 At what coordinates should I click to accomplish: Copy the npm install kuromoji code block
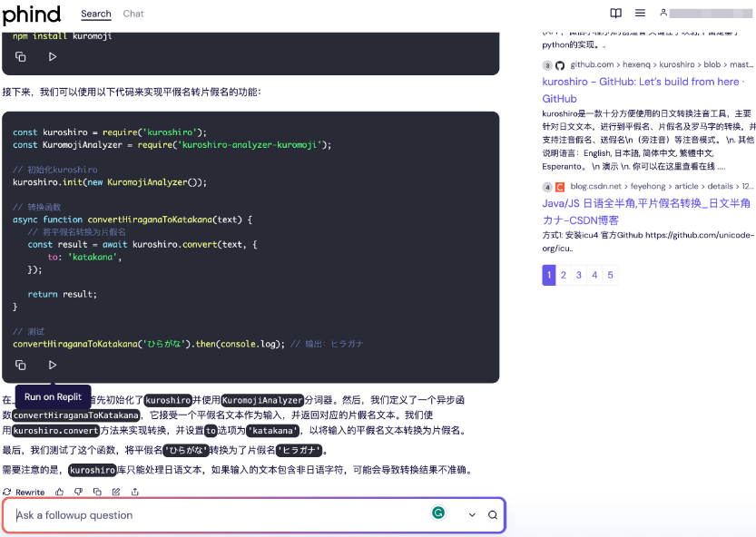pos(20,57)
